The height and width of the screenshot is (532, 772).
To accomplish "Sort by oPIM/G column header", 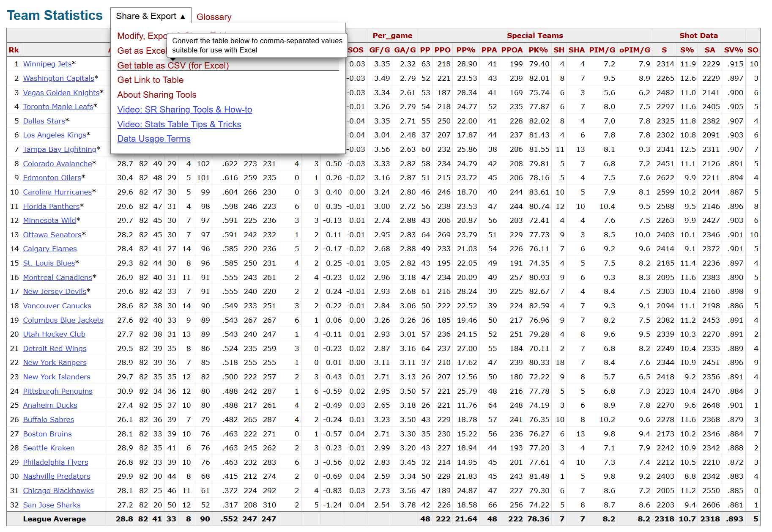I will tap(635, 50).
